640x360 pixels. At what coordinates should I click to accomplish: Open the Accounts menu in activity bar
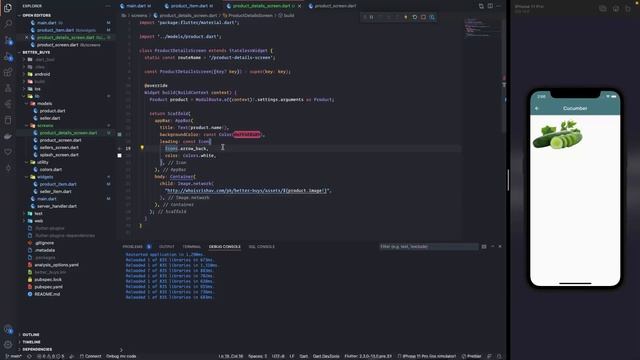pyautogui.click(x=8, y=329)
